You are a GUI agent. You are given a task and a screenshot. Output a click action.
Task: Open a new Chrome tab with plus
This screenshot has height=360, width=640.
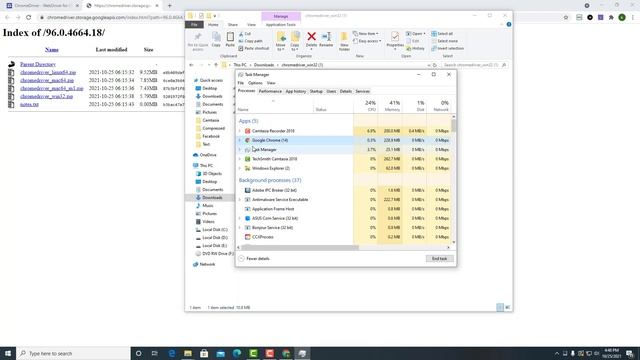[x=169, y=6]
